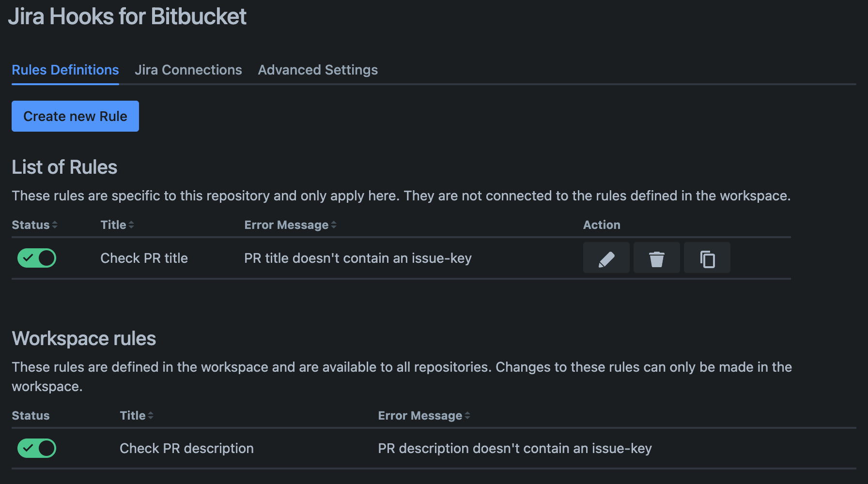Open the Jira Connections tab
The width and height of the screenshot is (868, 484).
click(x=188, y=70)
